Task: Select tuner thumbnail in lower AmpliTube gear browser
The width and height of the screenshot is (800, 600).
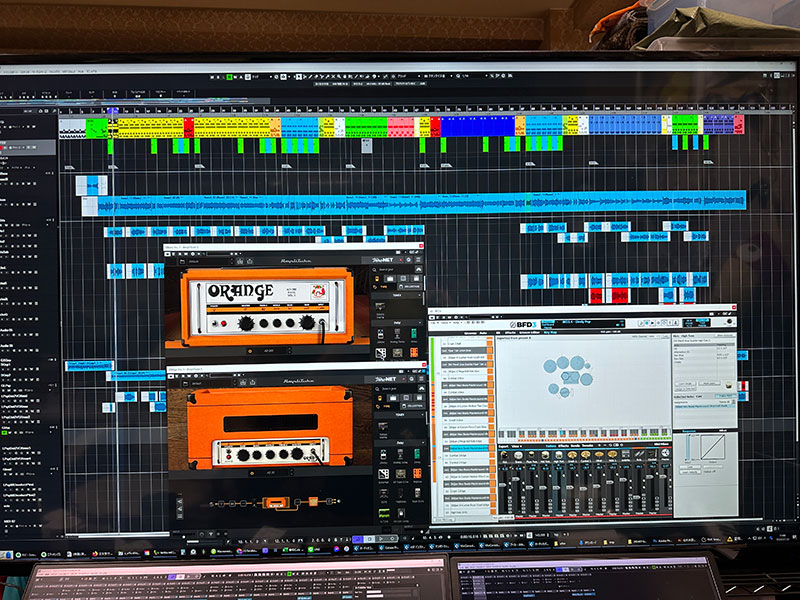Action: 383,427
